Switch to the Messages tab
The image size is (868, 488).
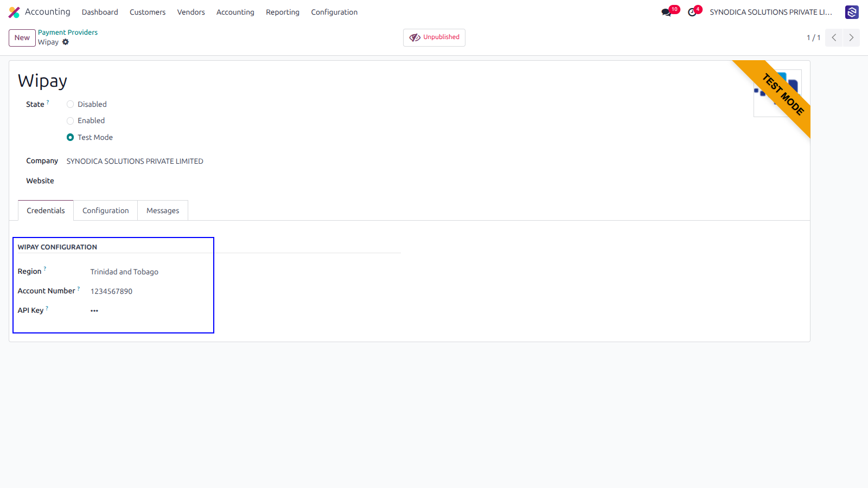[x=163, y=210]
